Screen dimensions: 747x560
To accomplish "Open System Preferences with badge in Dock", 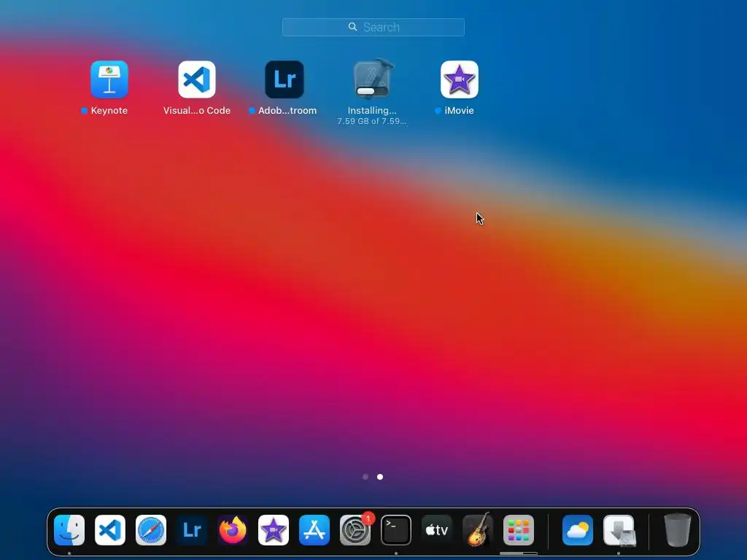I will (355, 530).
